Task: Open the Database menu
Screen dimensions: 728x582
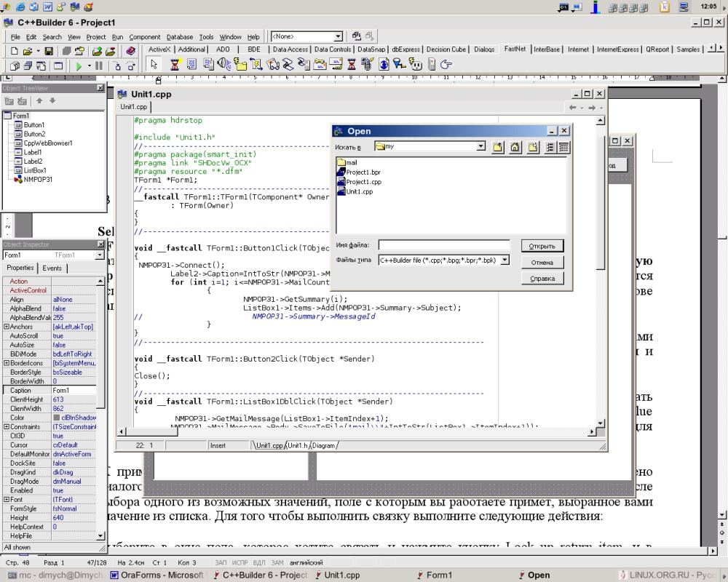Action: click(x=180, y=37)
